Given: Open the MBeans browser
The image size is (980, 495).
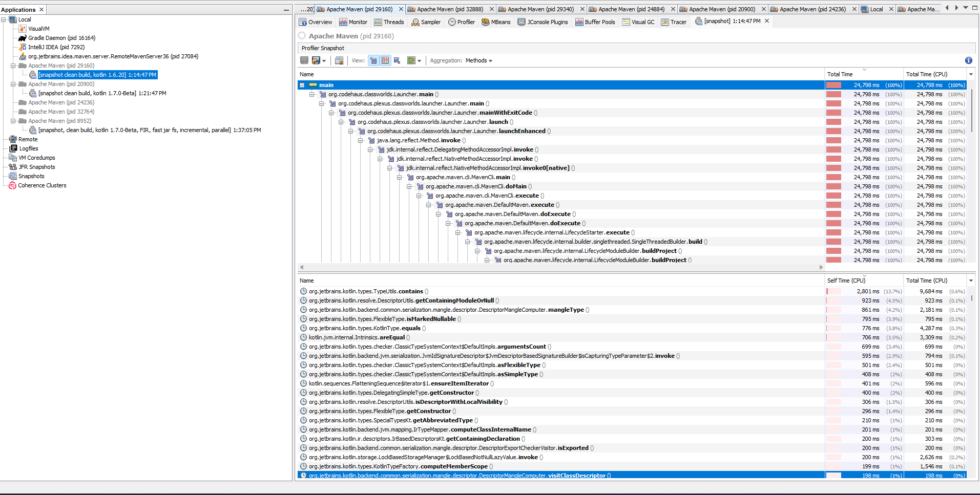Looking at the screenshot, I should point(495,22).
